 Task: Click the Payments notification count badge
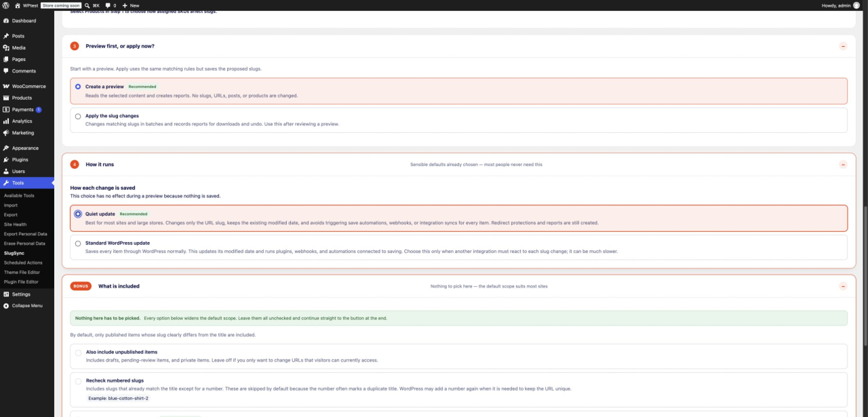pos(39,109)
